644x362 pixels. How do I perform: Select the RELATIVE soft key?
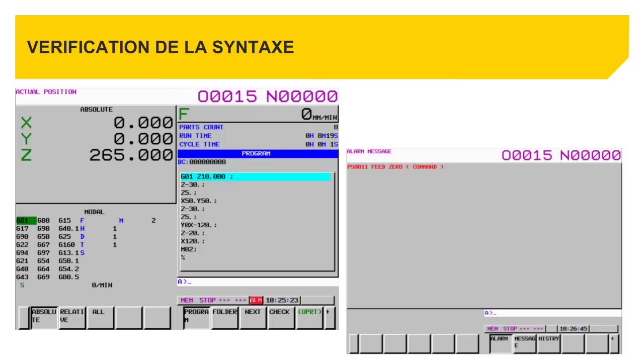(x=72, y=318)
